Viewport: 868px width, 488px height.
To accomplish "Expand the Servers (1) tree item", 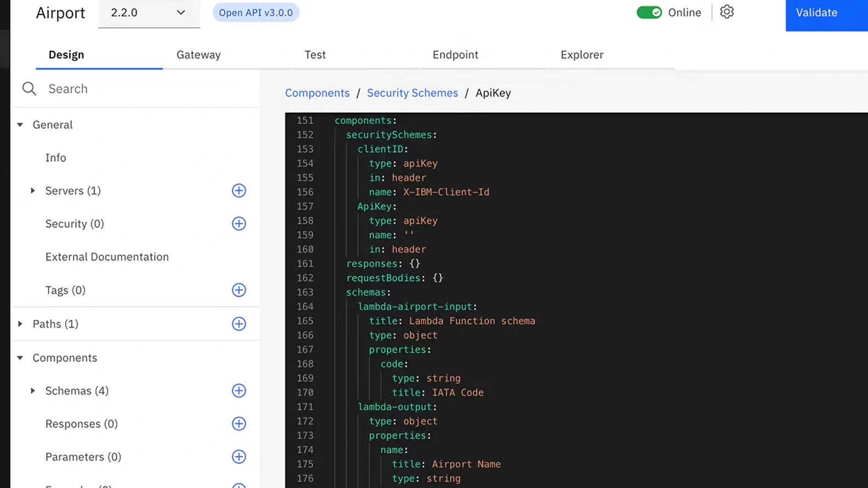I will pyautogui.click(x=33, y=191).
